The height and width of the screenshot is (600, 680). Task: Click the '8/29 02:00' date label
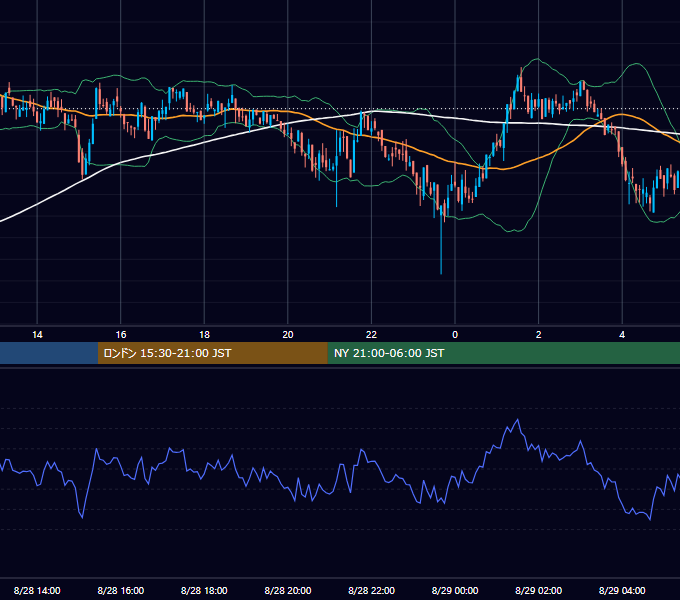(539, 590)
